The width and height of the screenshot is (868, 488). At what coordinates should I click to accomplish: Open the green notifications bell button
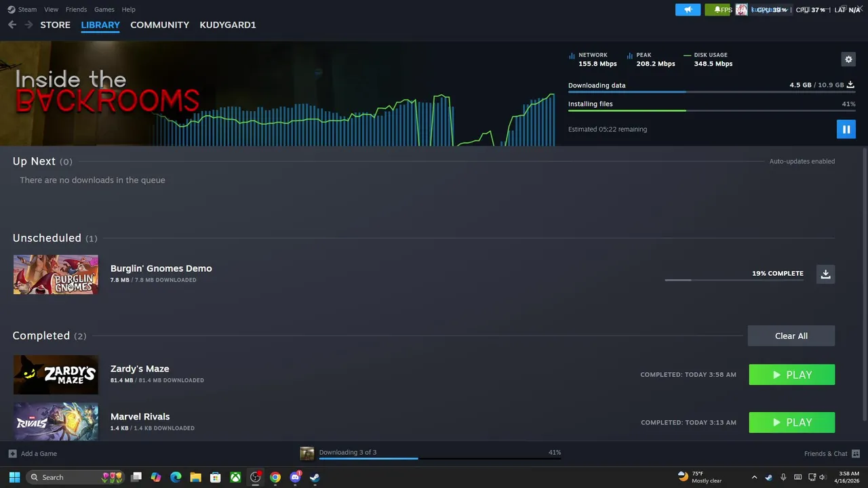point(717,9)
